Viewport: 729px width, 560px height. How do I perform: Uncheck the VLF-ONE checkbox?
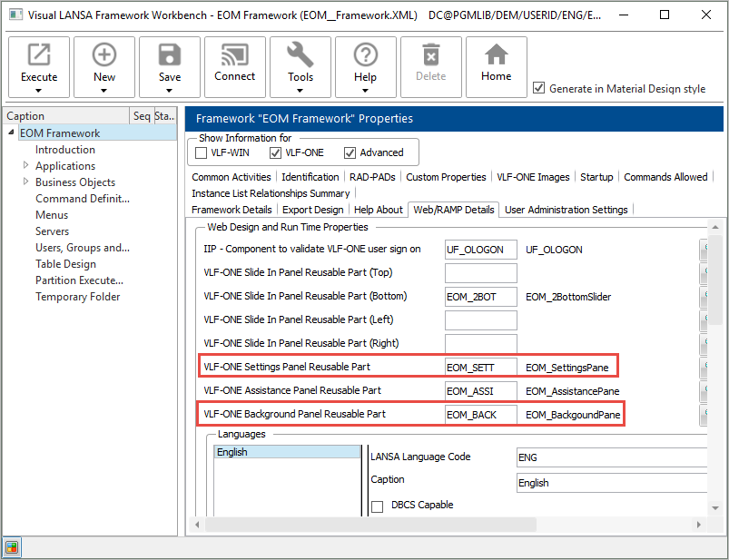tap(276, 152)
